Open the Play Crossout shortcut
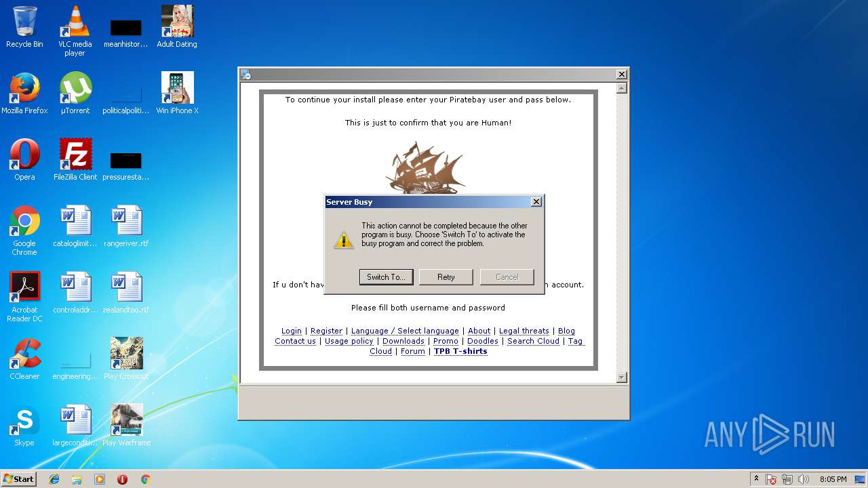This screenshot has width=868, height=488. click(126, 359)
